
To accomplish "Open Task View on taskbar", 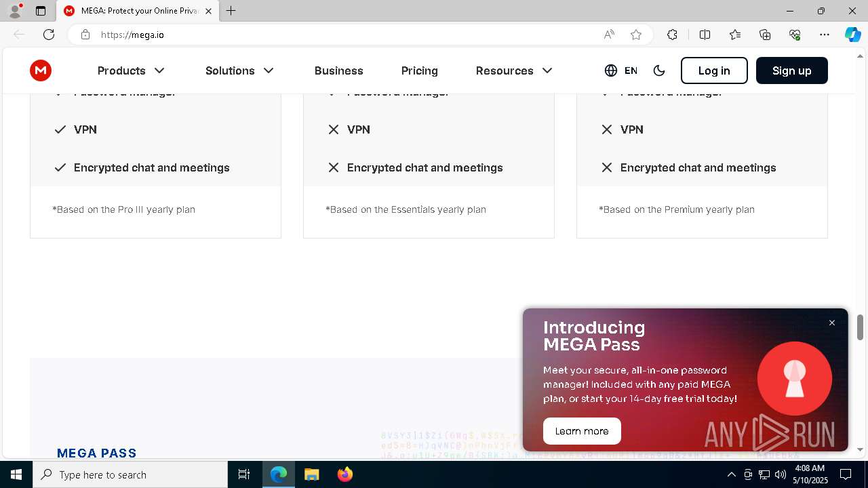I will point(244,474).
